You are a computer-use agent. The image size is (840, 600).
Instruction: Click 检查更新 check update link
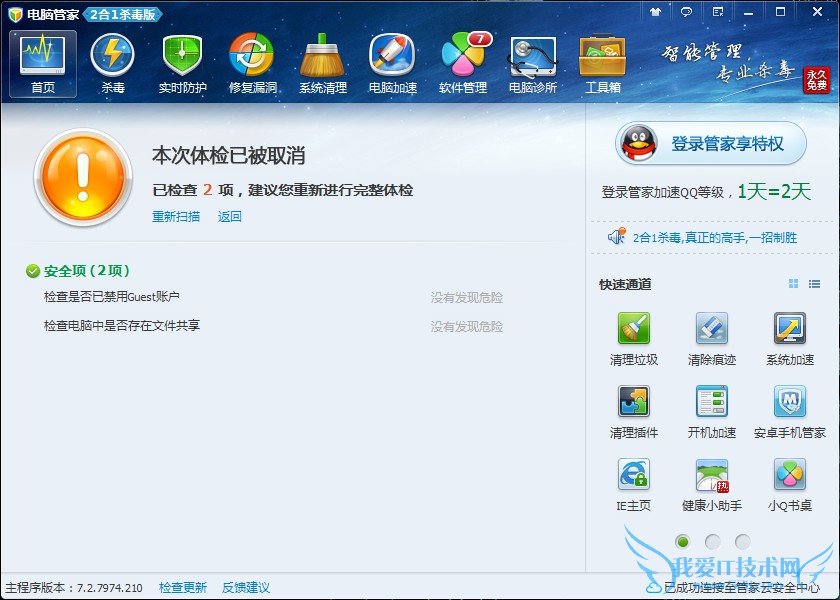[x=183, y=588]
